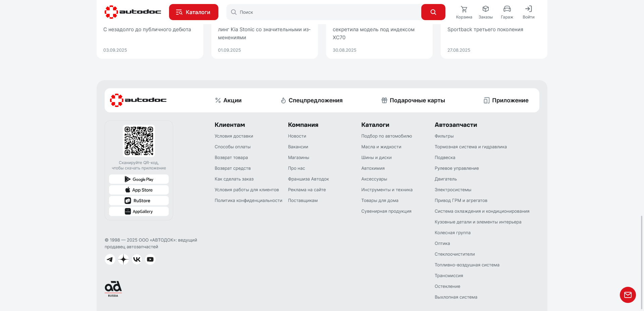The height and width of the screenshot is (311, 644).
Task: Open the Telegram social link
Action: (x=110, y=259)
